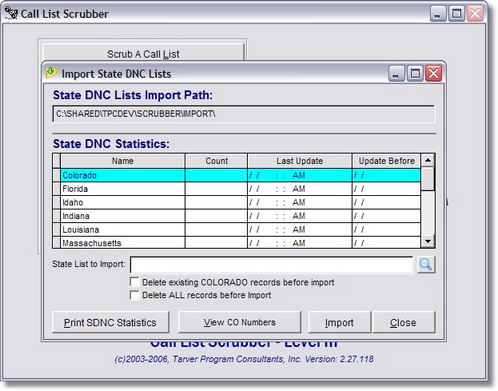The height and width of the screenshot is (391, 498).
Task: Click the magnifier browse icon beside State List field
Action: click(x=426, y=265)
